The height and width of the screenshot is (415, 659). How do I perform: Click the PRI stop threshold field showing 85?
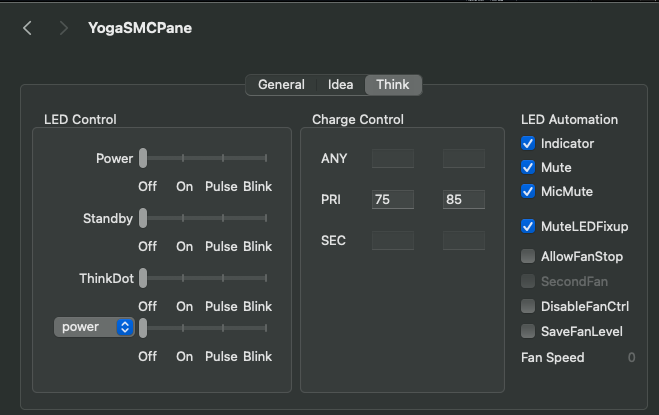464,200
